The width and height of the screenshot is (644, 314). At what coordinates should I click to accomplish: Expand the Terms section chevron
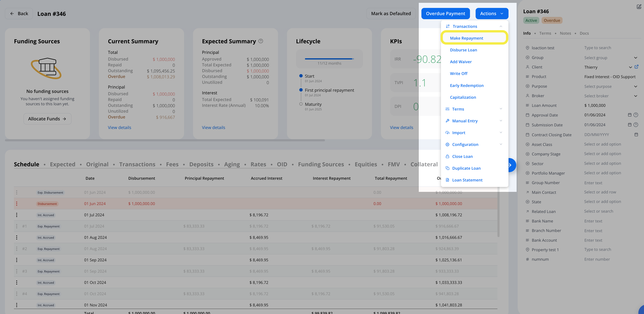click(501, 109)
